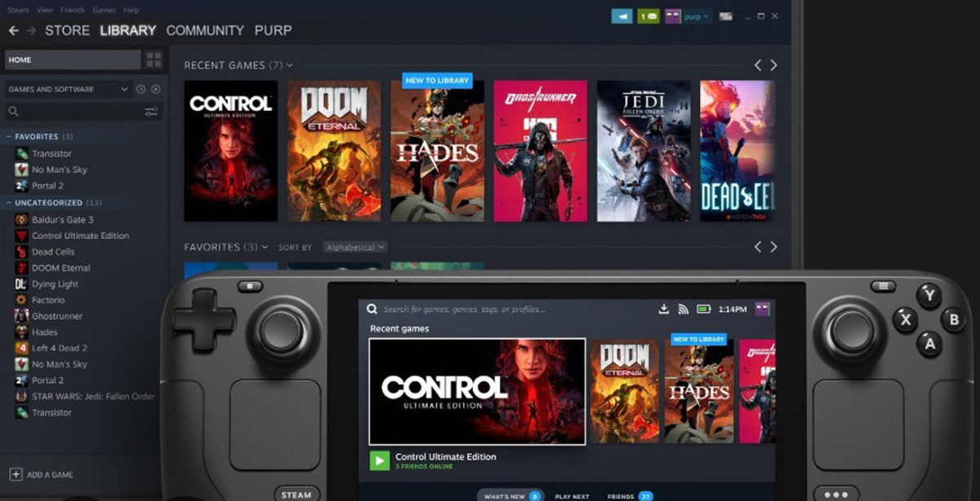Open the Help menu
980x501 pixels.
(131, 10)
